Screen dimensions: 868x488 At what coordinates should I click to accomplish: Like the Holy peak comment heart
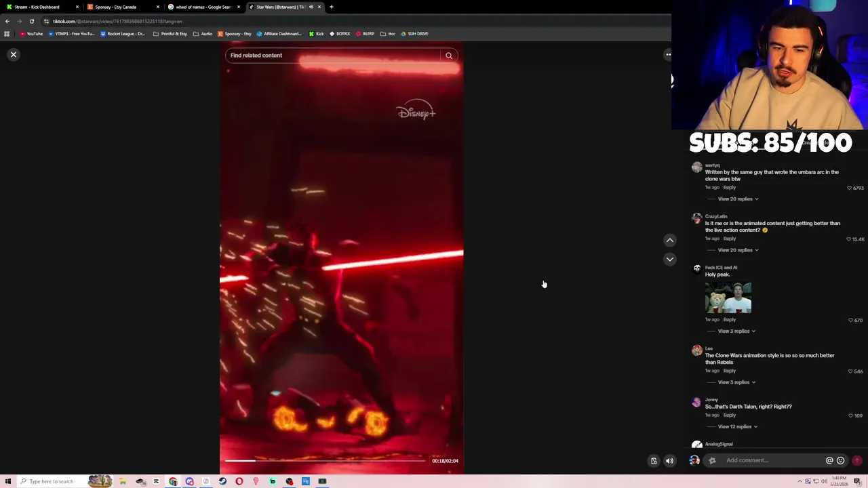click(850, 320)
